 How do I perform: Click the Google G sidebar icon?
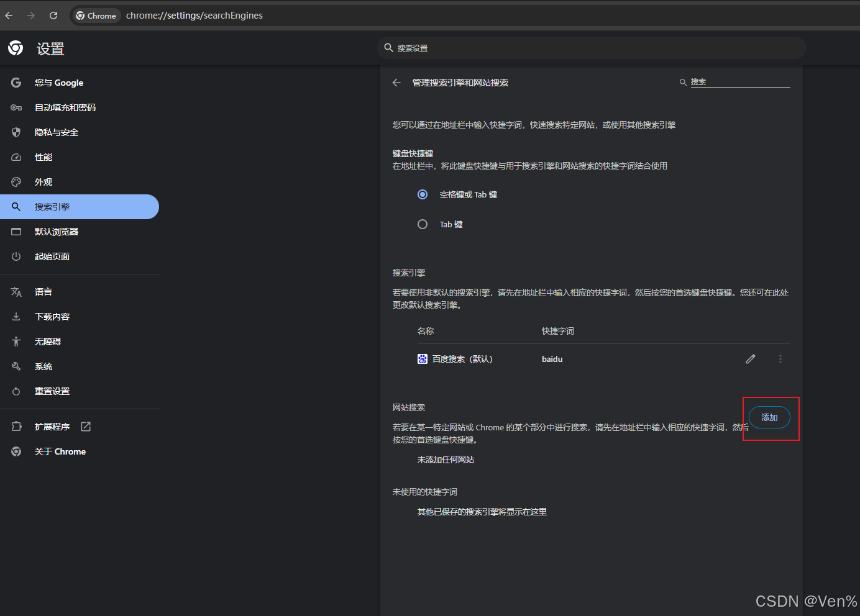pyautogui.click(x=16, y=83)
